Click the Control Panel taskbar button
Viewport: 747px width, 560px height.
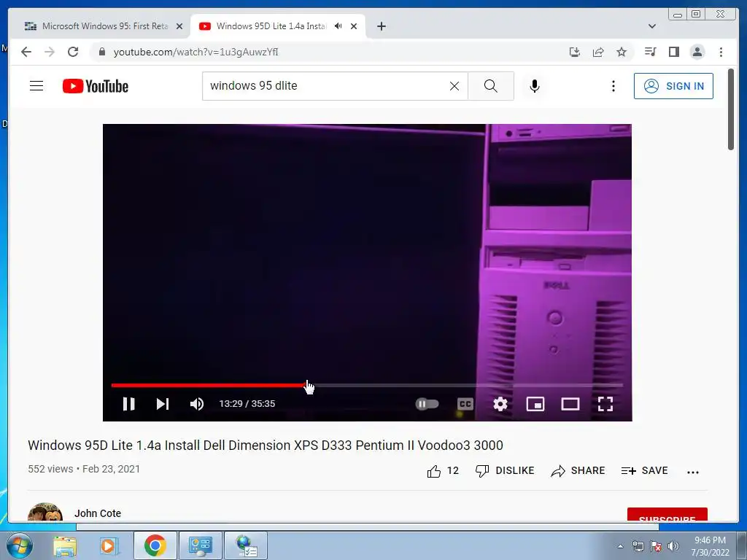[x=201, y=545]
